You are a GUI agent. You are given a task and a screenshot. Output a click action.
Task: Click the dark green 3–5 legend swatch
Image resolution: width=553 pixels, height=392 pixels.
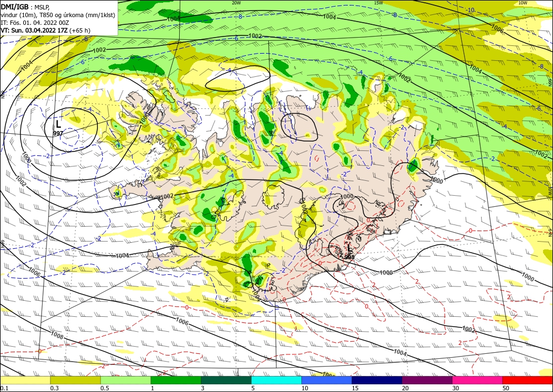tap(226, 380)
